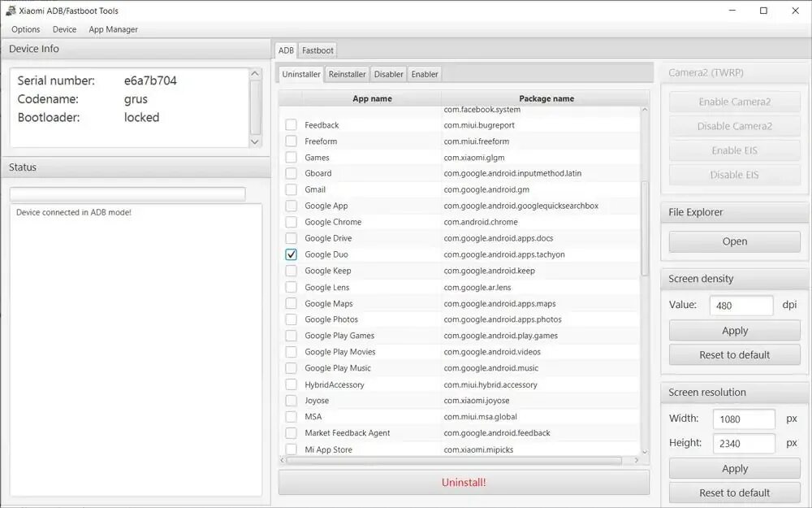Check the Google Play Music checkbox
812x508 pixels.
coord(291,368)
